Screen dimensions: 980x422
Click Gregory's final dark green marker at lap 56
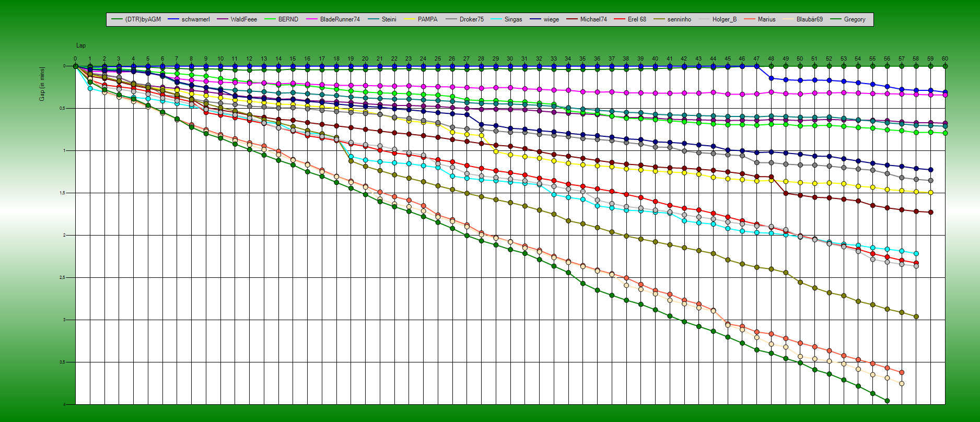point(887,401)
